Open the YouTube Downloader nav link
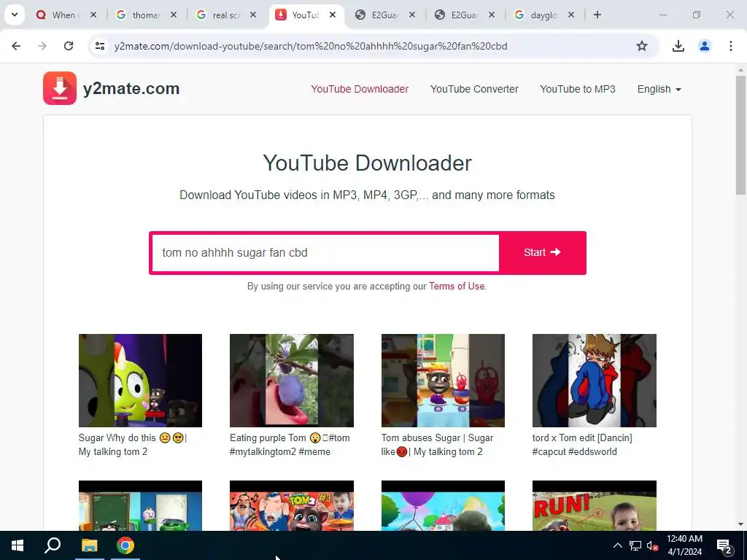747x560 pixels. tap(360, 89)
